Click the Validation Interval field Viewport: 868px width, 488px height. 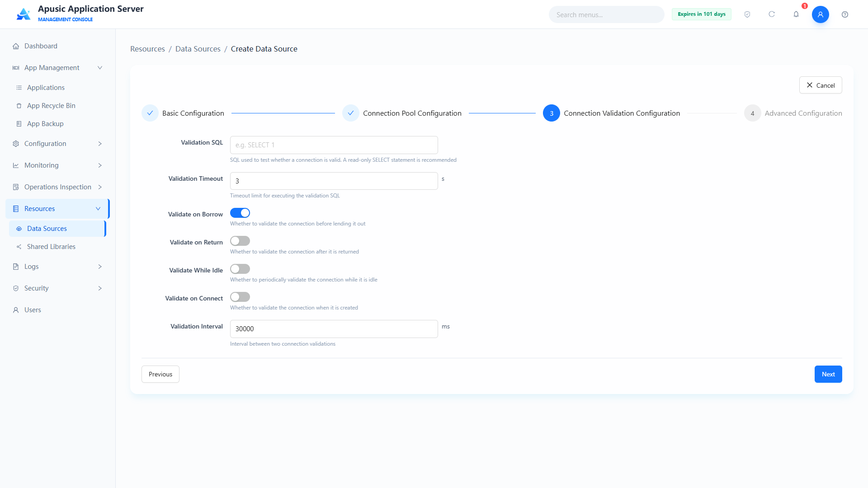(x=334, y=329)
